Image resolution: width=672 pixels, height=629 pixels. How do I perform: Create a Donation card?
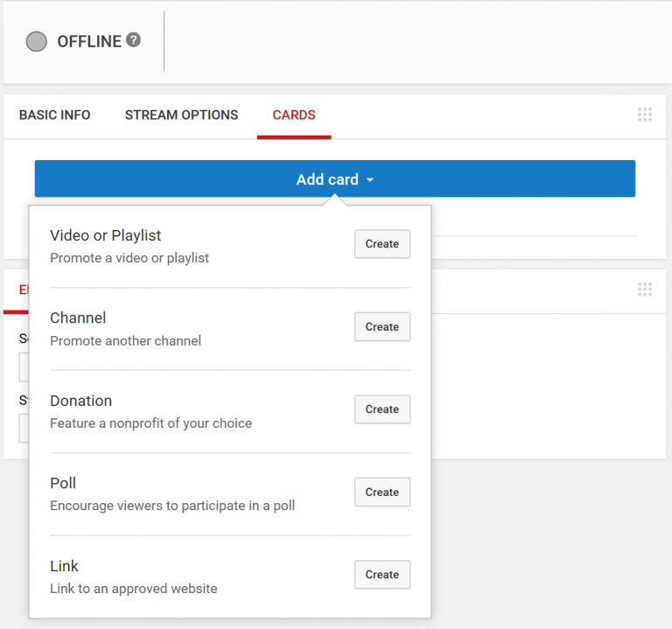pyautogui.click(x=381, y=409)
